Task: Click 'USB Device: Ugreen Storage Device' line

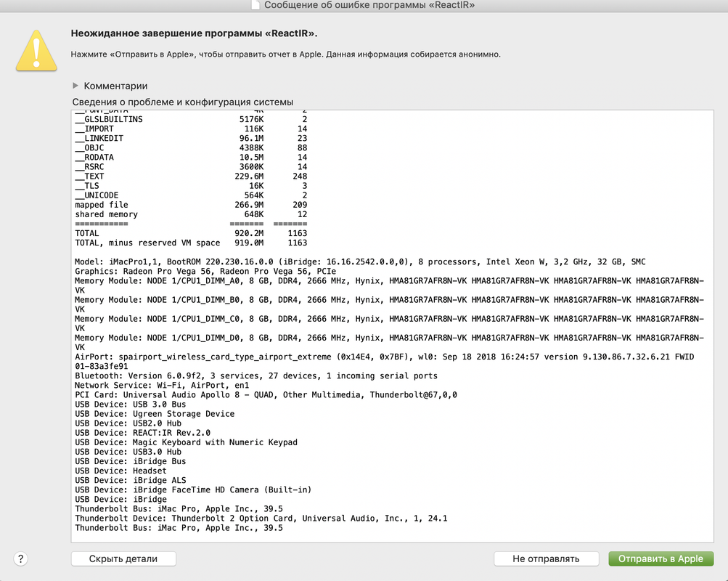Action: (155, 414)
